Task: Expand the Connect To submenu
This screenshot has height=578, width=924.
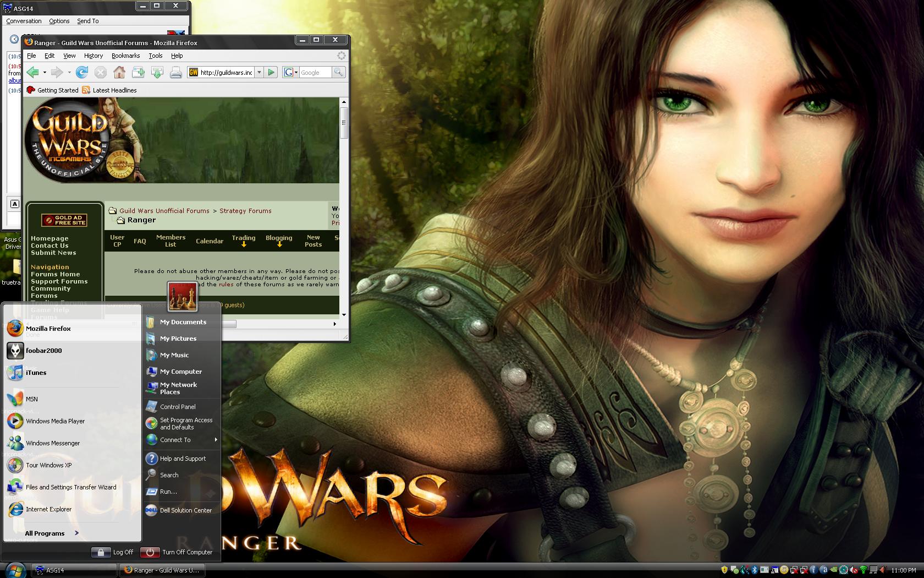Action: coord(183,440)
